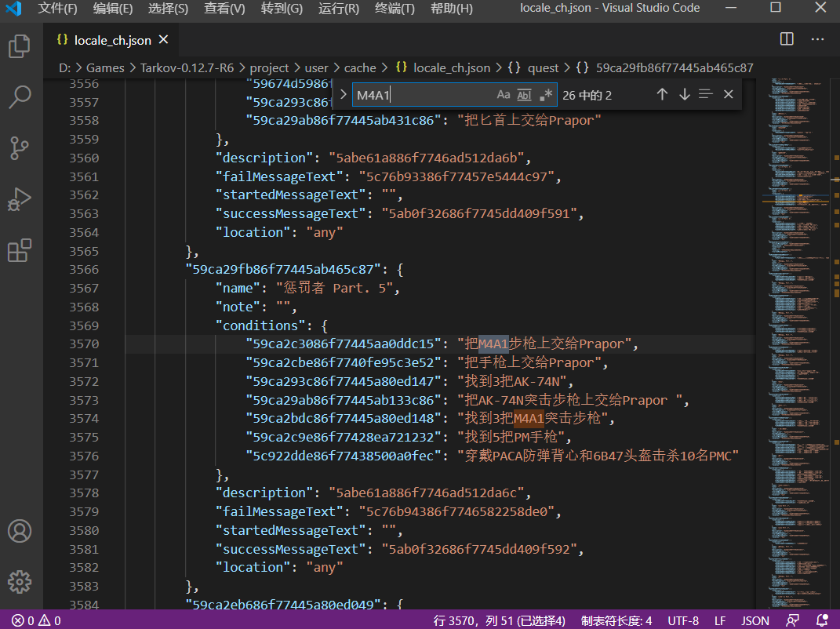
Task: Toggle Find in Selection
Action: click(x=706, y=95)
